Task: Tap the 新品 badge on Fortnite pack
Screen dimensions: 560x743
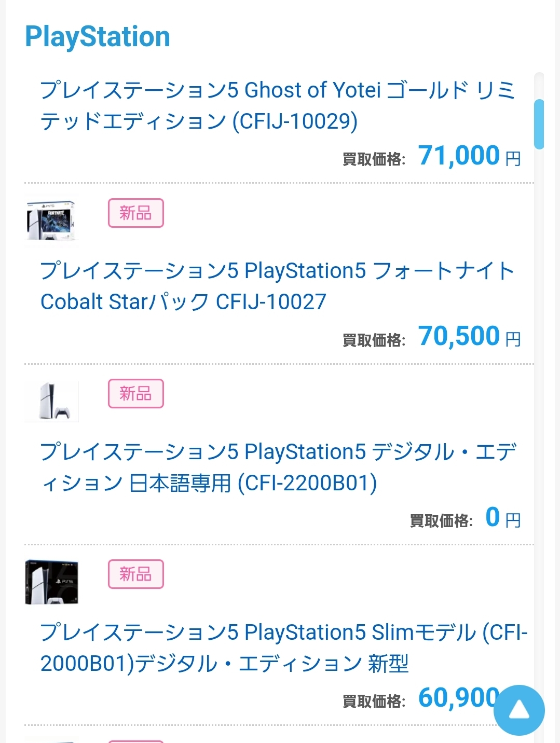Action: tap(135, 213)
